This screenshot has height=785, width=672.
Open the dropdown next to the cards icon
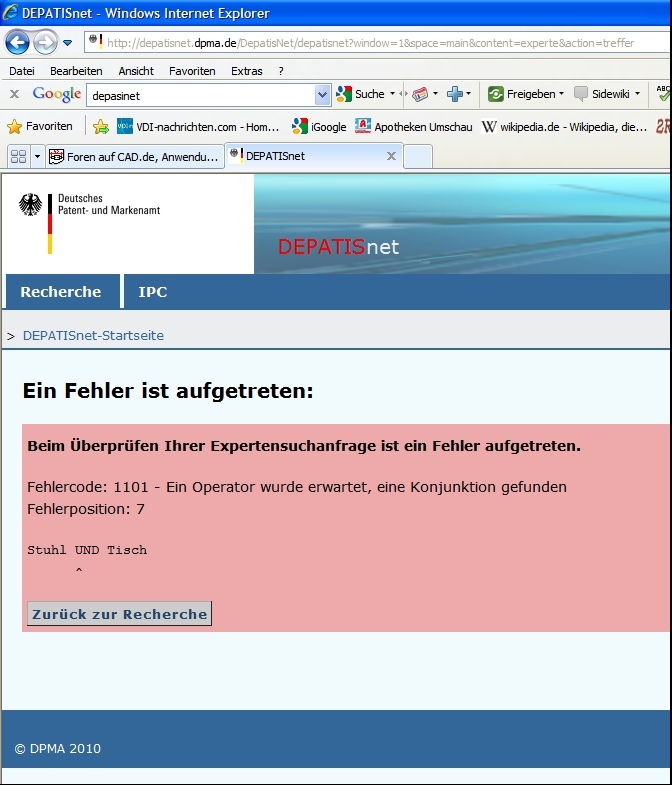(435, 94)
